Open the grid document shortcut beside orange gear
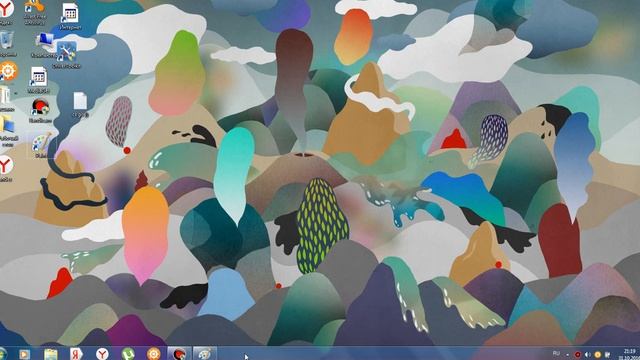The image size is (640, 360). 38,80
